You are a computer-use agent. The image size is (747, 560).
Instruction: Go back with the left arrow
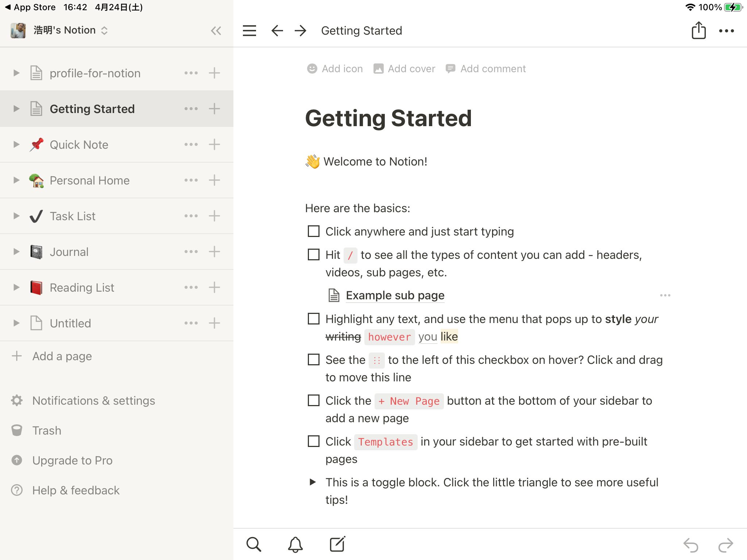[x=277, y=31]
